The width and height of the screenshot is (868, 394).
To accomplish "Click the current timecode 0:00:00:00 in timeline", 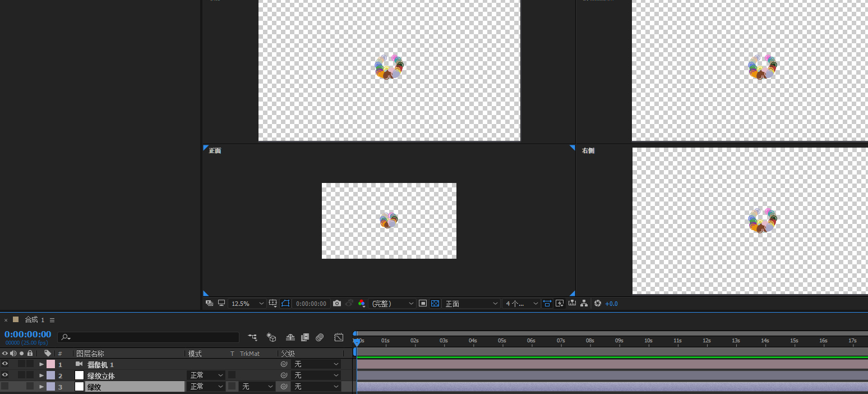I will tap(27, 335).
